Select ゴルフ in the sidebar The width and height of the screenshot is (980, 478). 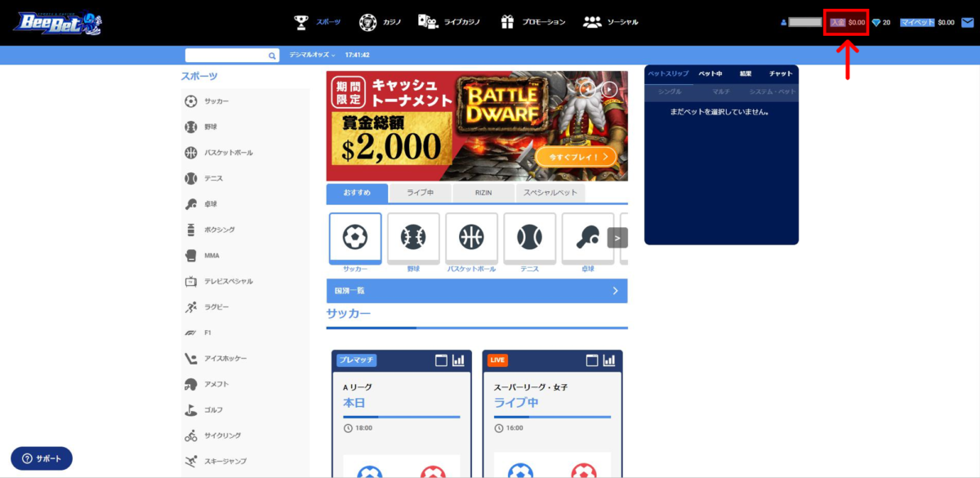pyautogui.click(x=204, y=409)
